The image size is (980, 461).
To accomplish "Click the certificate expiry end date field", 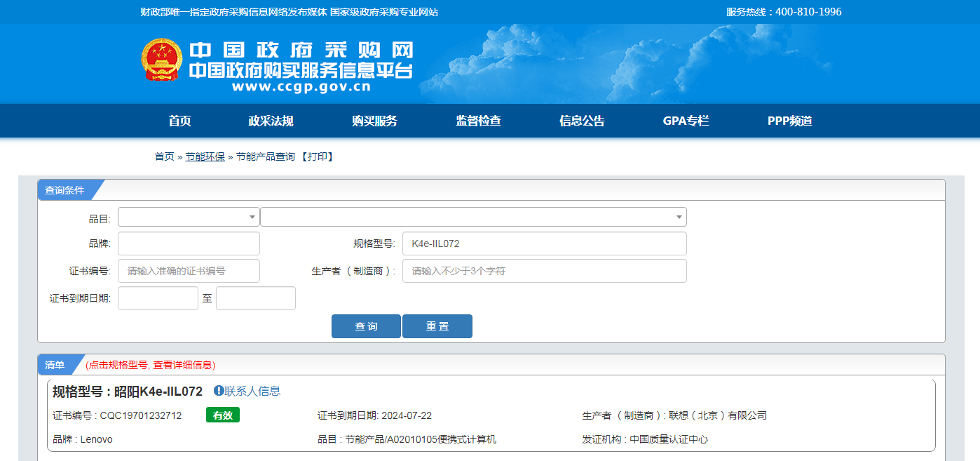I will 256,298.
